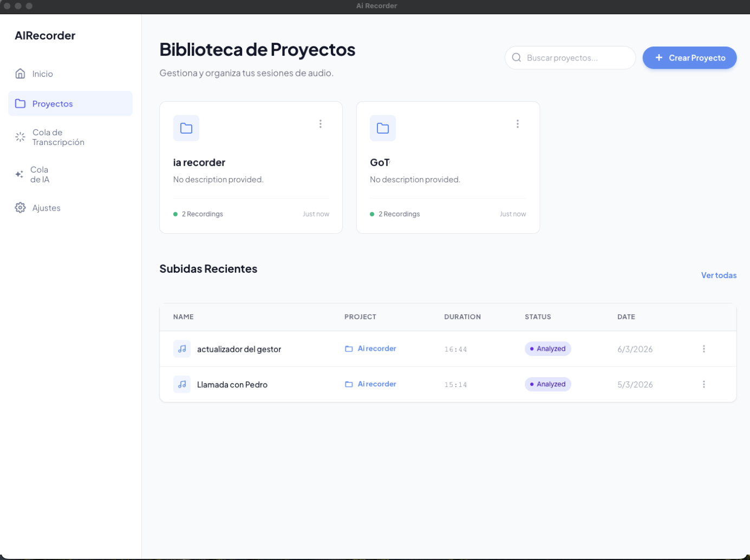Open options menu for Llamada con Pedro row

704,384
